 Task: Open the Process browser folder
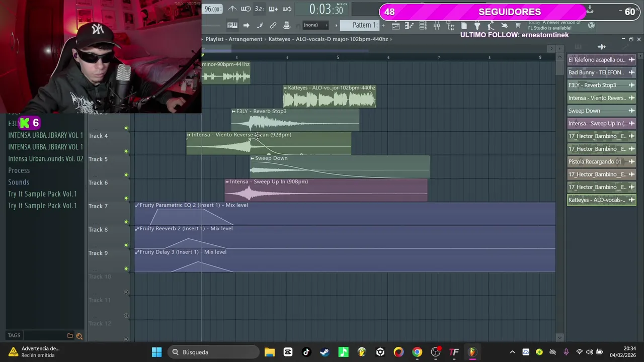point(19,170)
